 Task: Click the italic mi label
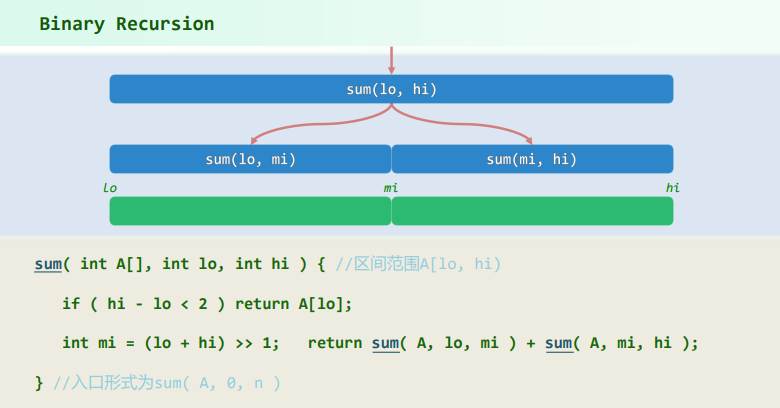(x=390, y=187)
